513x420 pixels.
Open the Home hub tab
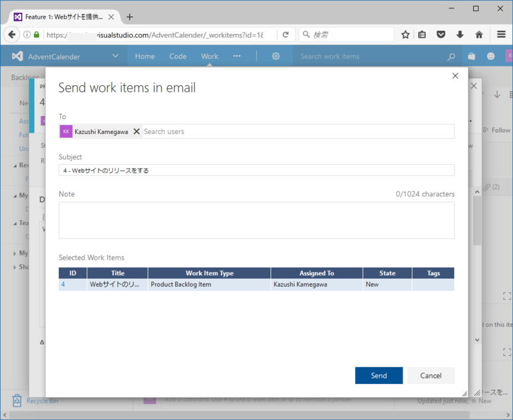145,56
